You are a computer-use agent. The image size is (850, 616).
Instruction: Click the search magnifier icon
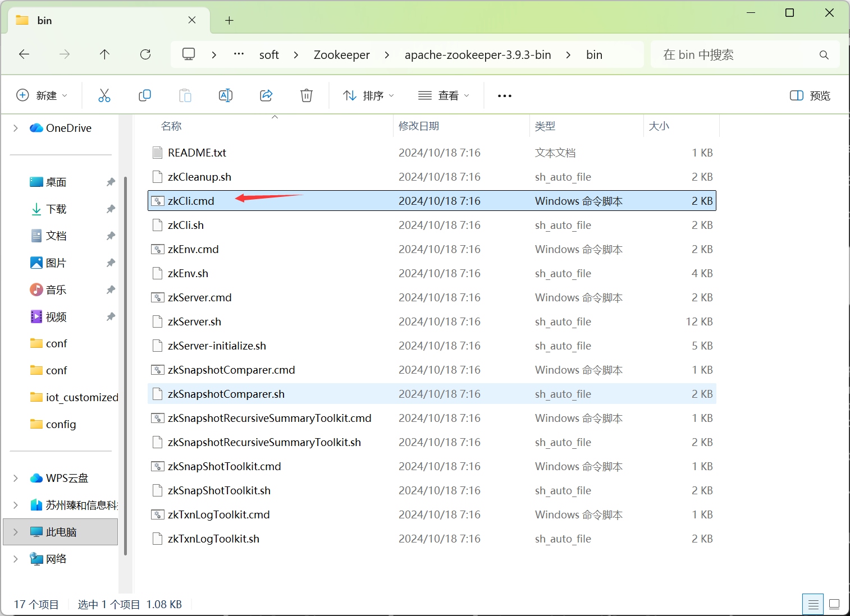click(x=824, y=55)
